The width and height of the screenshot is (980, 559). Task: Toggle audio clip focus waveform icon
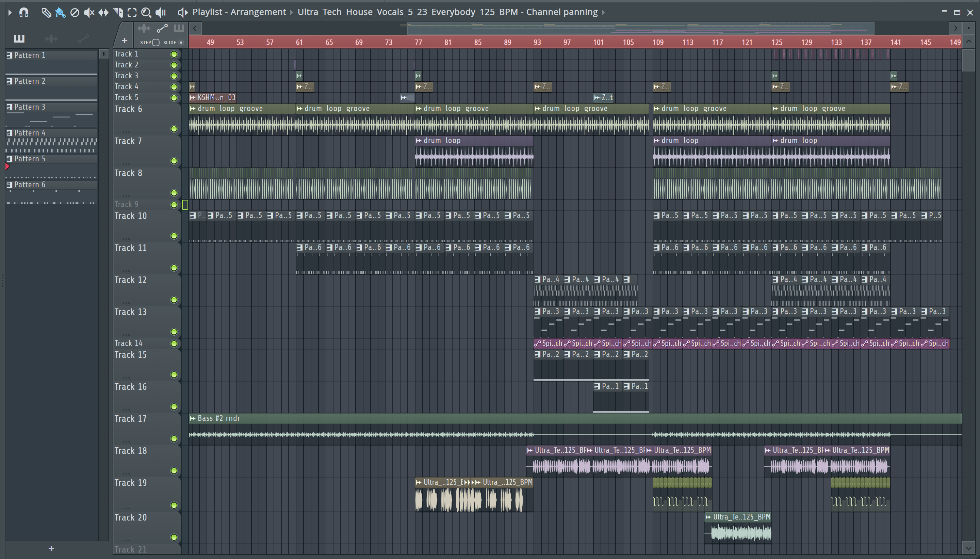click(144, 28)
